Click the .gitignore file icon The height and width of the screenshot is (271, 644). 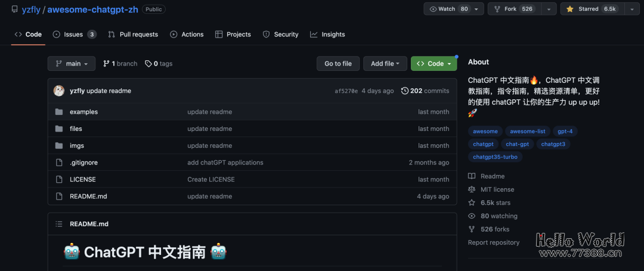click(59, 163)
